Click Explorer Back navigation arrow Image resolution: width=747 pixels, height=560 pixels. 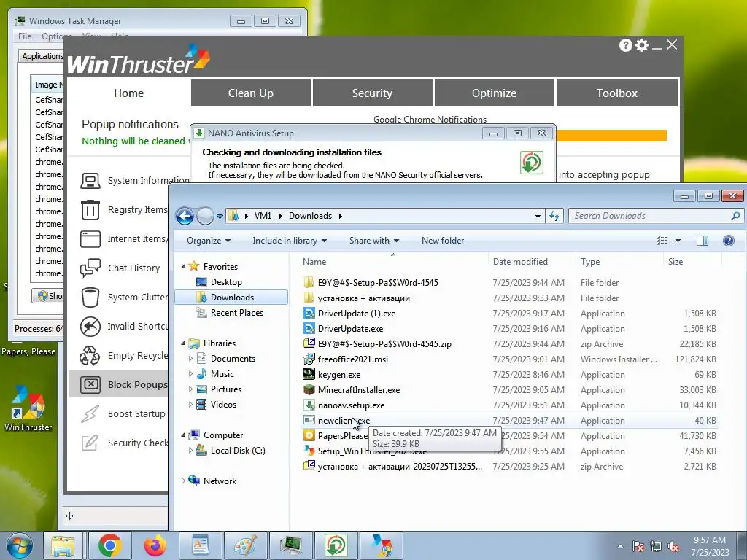pyautogui.click(x=185, y=216)
